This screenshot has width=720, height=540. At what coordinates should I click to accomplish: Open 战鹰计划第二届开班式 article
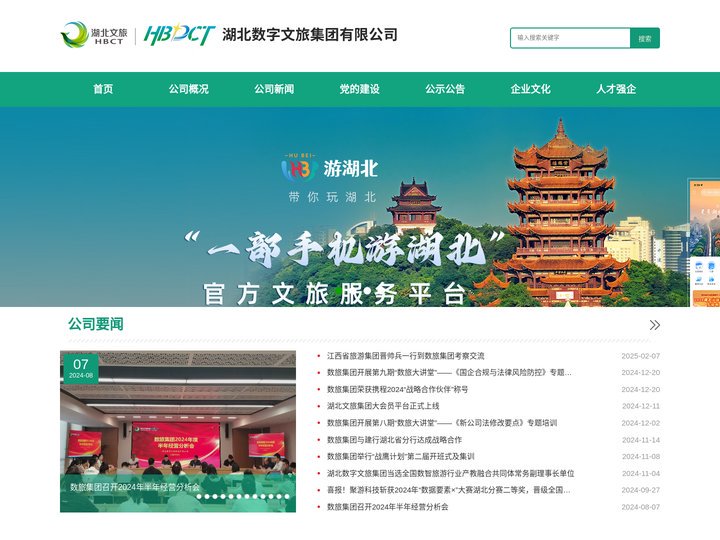point(400,456)
